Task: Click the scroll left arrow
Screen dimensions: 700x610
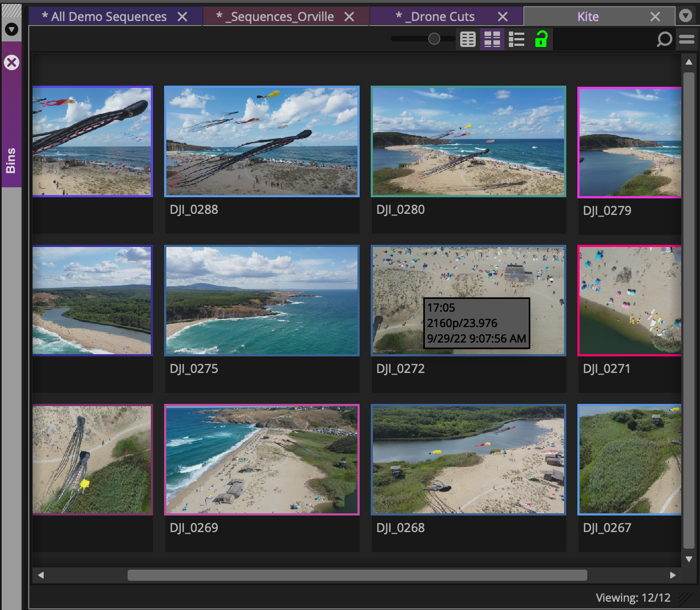Action: point(41,575)
